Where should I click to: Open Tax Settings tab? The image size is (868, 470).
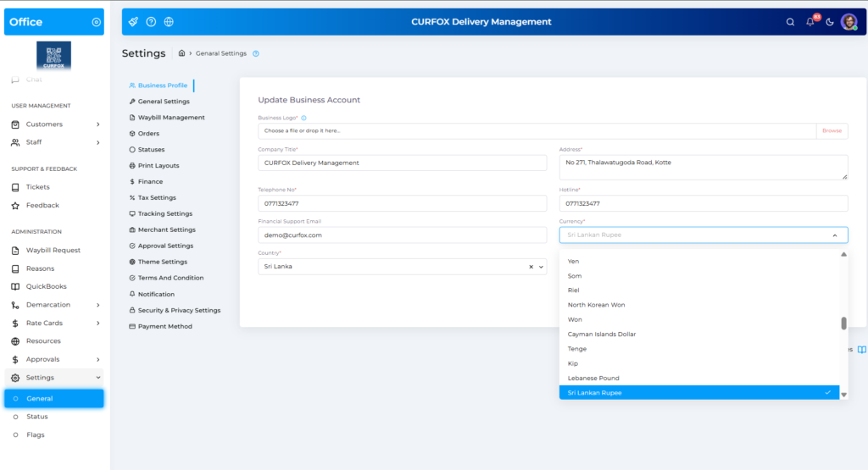(153, 197)
